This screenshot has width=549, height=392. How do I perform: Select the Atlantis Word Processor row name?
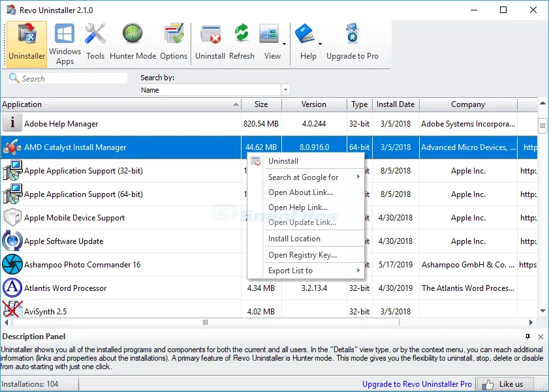tap(65, 288)
